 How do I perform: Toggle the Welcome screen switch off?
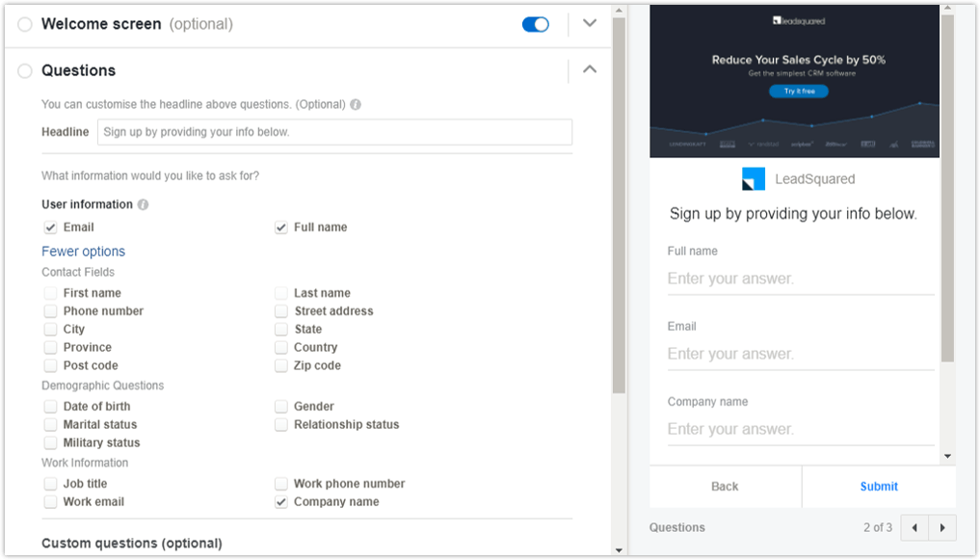pos(536,24)
